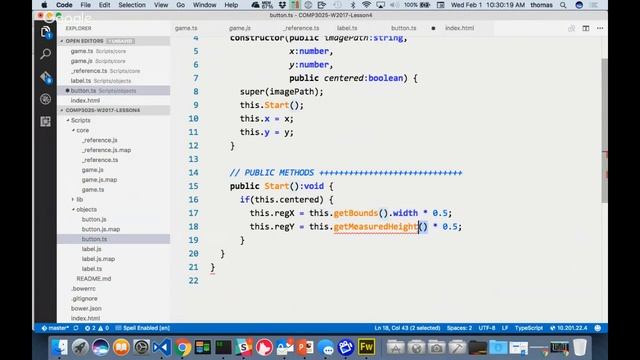
Task: Open _reference.js.map in core folder
Action: (106, 150)
